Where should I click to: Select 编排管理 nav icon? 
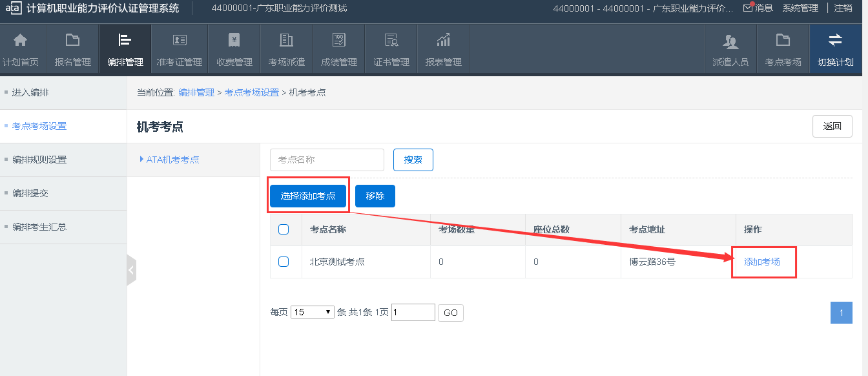(x=125, y=40)
